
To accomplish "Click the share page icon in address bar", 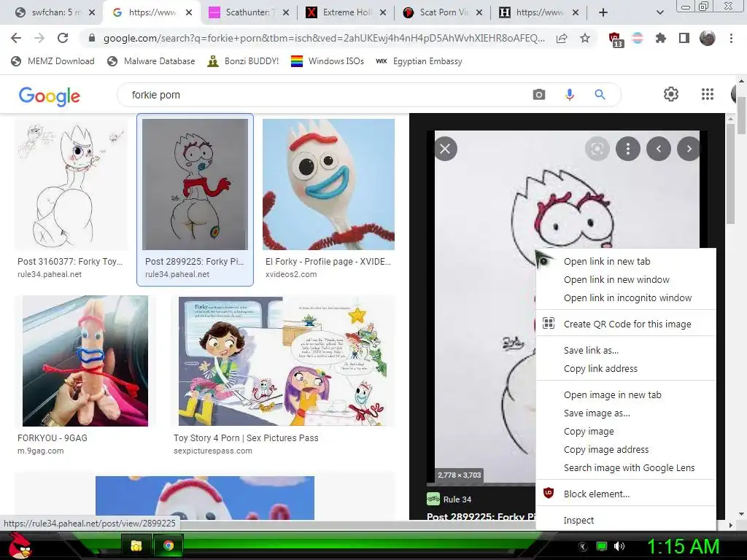I will coord(562,38).
